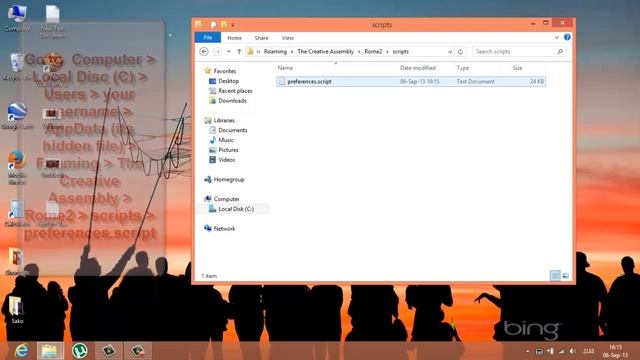This screenshot has height=360, width=640.
Task: Sort by the Type column header
Action: 463,68
